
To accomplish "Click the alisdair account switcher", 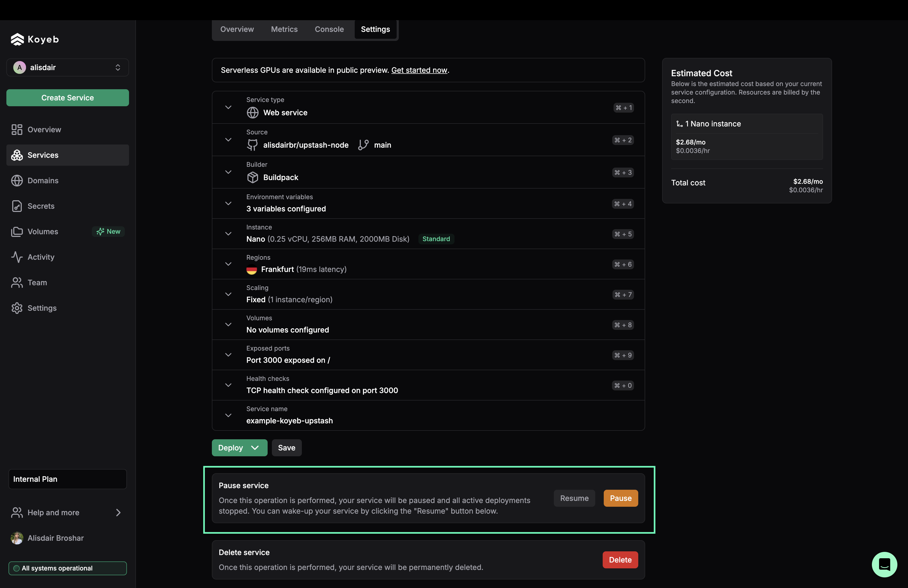I will pyautogui.click(x=66, y=67).
